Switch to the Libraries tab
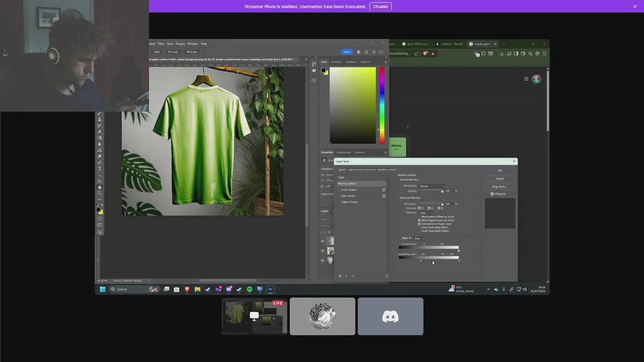 [360, 152]
